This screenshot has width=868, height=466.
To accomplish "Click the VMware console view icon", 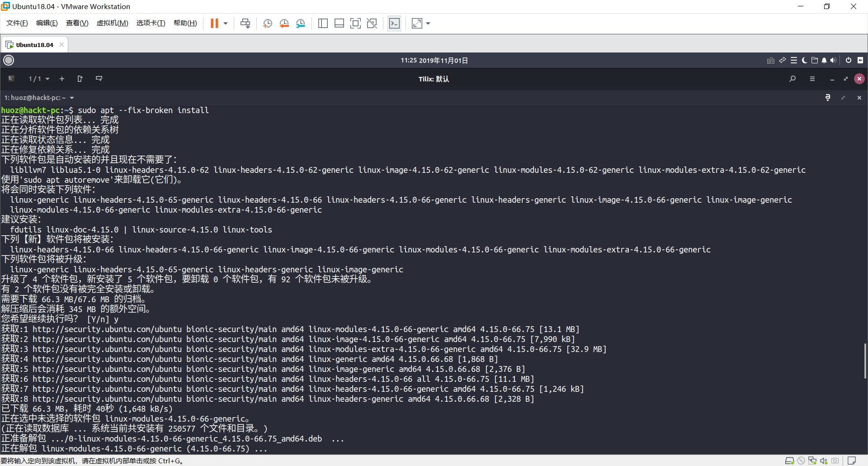I will click(394, 24).
